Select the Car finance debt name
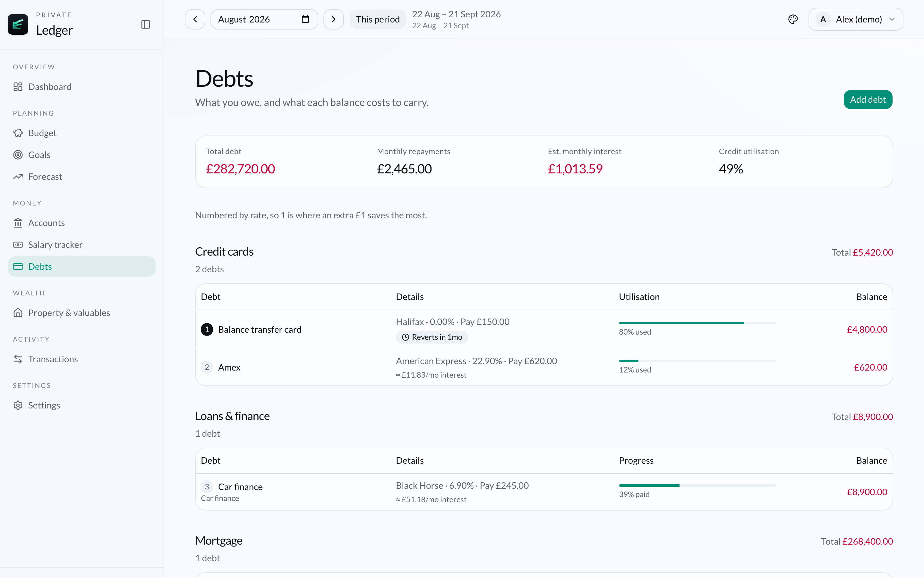The image size is (924, 578). coord(240,486)
